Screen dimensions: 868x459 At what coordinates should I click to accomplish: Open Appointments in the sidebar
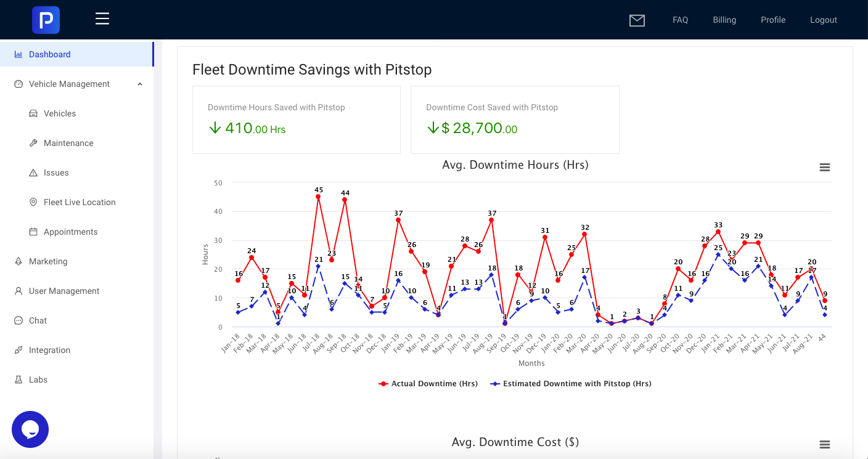70,232
